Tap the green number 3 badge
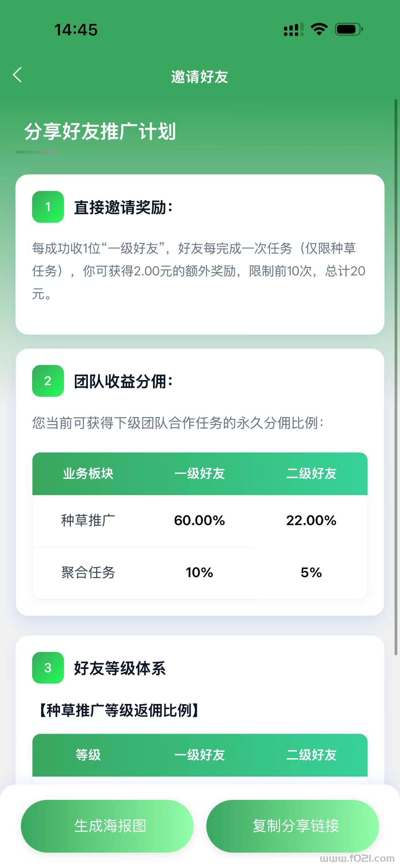Image resolution: width=400 pixels, height=868 pixels. coord(48,668)
